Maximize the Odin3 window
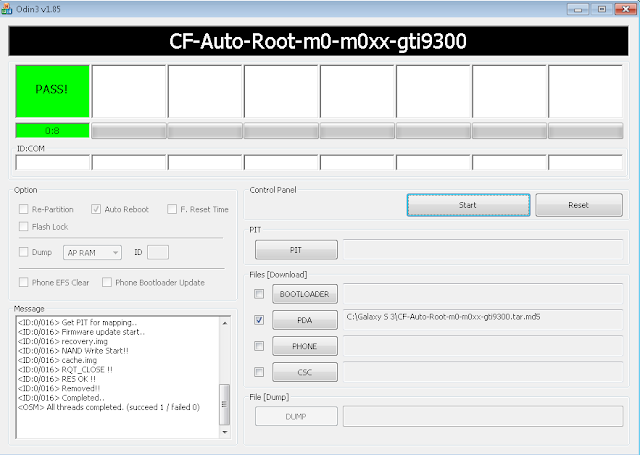 click(x=602, y=9)
